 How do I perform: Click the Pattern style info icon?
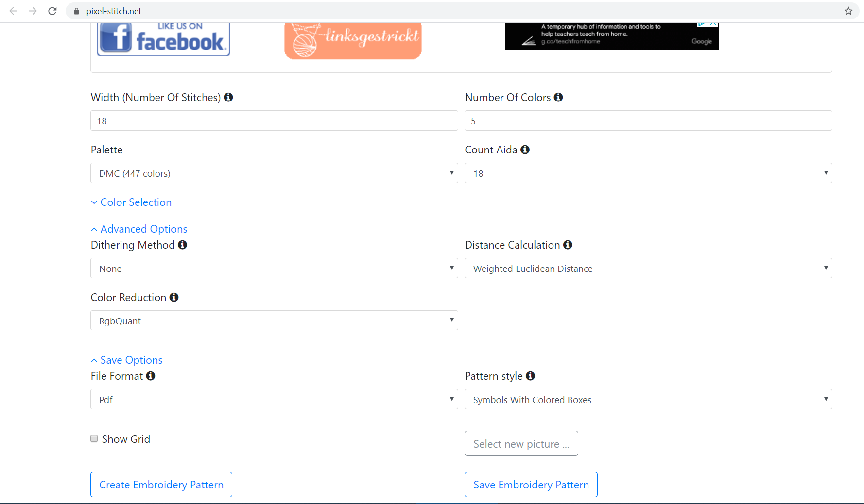coord(530,376)
